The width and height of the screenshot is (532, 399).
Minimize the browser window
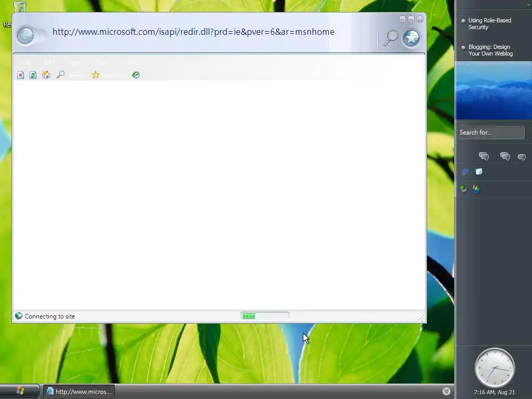point(403,19)
